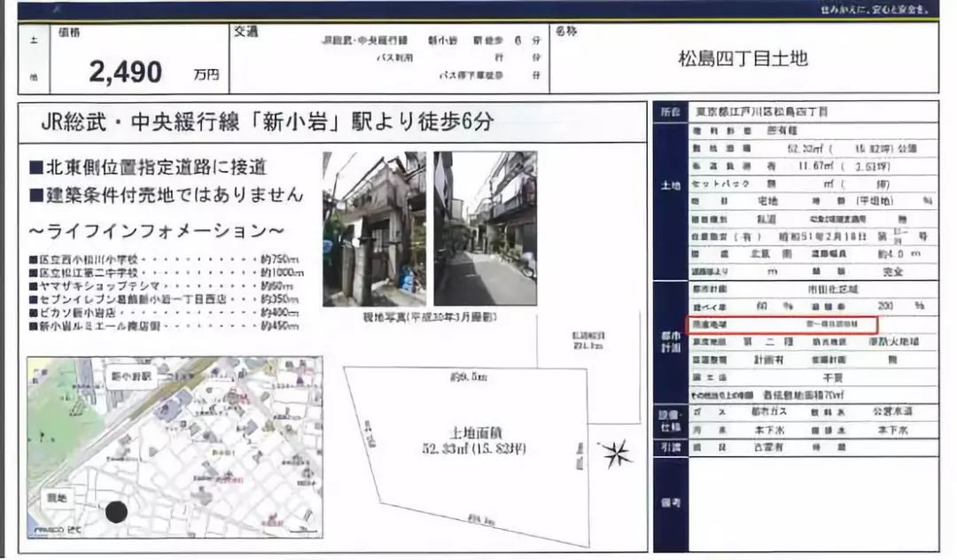Select the 新小岩ルミエール商店街 row 約450m
Image resolution: width=957 pixels, height=560 pixels.
click(x=164, y=326)
